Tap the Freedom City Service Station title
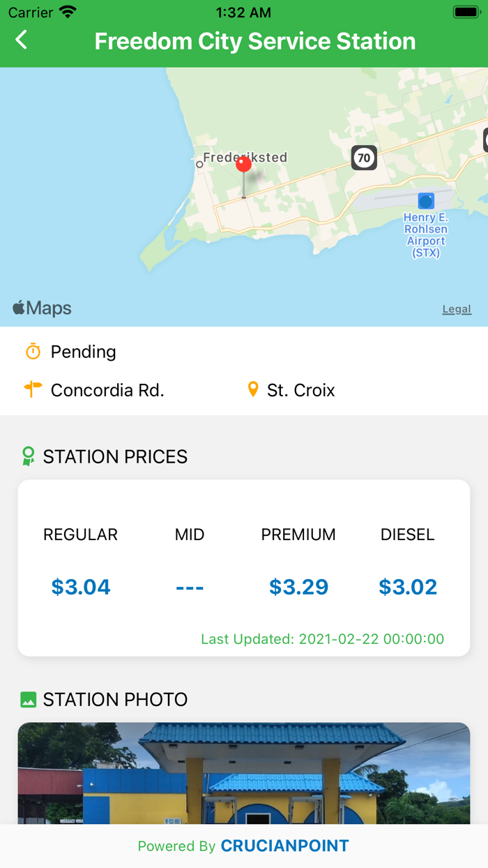 (255, 41)
